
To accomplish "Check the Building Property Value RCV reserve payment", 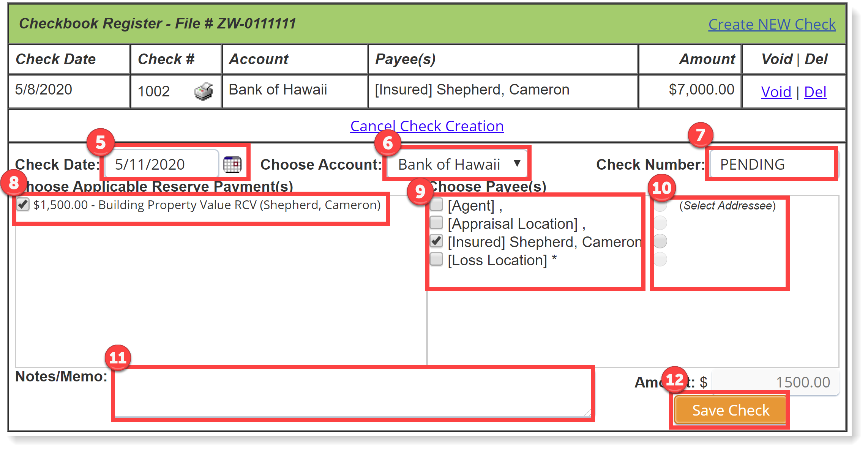I will pyautogui.click(x=23, y=205).
